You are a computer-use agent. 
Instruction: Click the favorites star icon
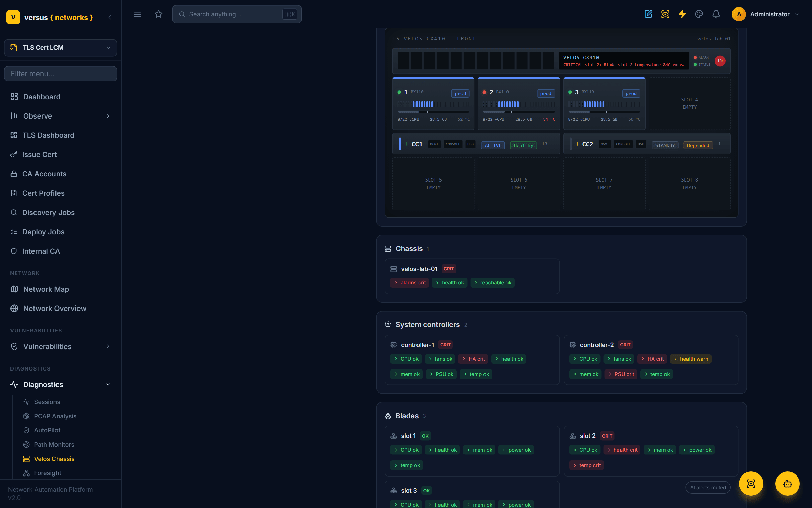pos(158,14)
